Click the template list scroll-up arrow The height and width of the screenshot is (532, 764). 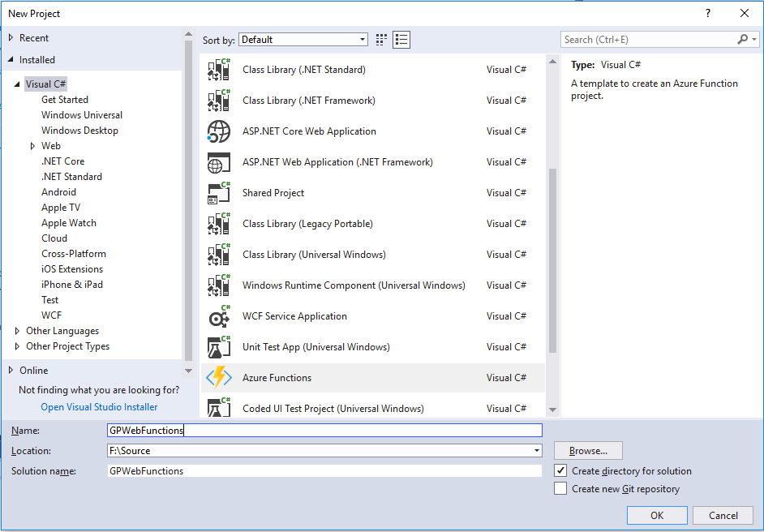pyautogui.click(x=552, y=62)
